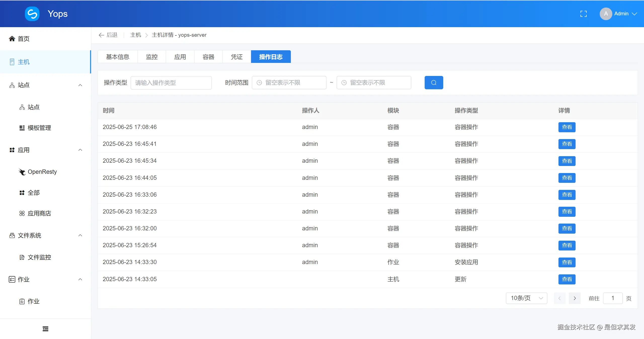The height and width of the screenshot is (339, 644).
Task: Collapse the 应用 sidebar group
Action: coord(80,150)
